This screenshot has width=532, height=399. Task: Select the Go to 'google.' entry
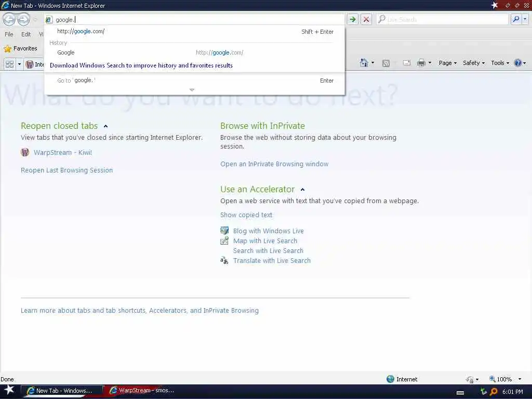[x=195, y=81]
